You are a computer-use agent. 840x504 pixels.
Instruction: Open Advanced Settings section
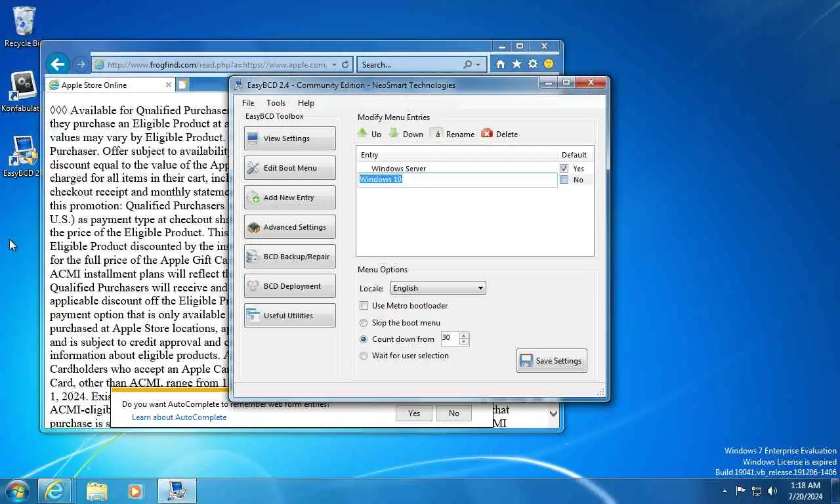[x=289, y=227]
